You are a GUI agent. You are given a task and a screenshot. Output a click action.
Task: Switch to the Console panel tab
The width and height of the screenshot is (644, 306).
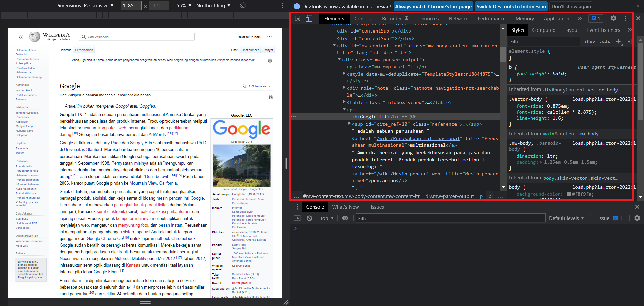[363, 19]
